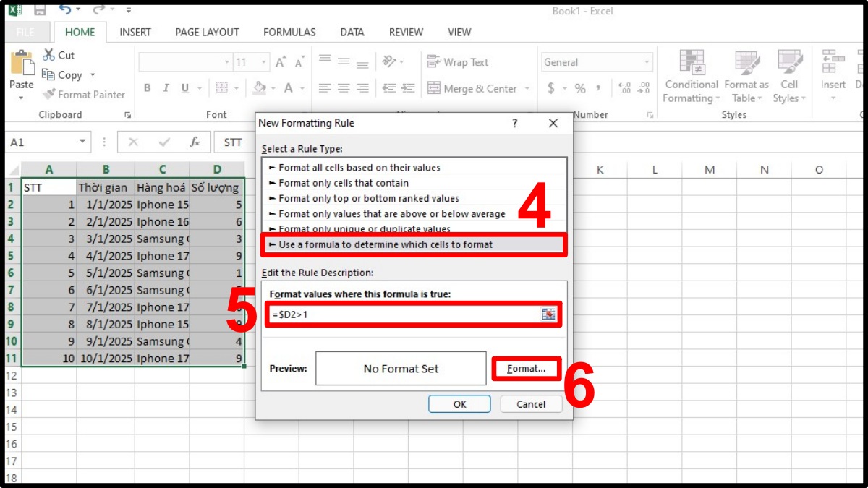
Task: Click the Increase Indent icon
Action: click(x=408, y=88)
